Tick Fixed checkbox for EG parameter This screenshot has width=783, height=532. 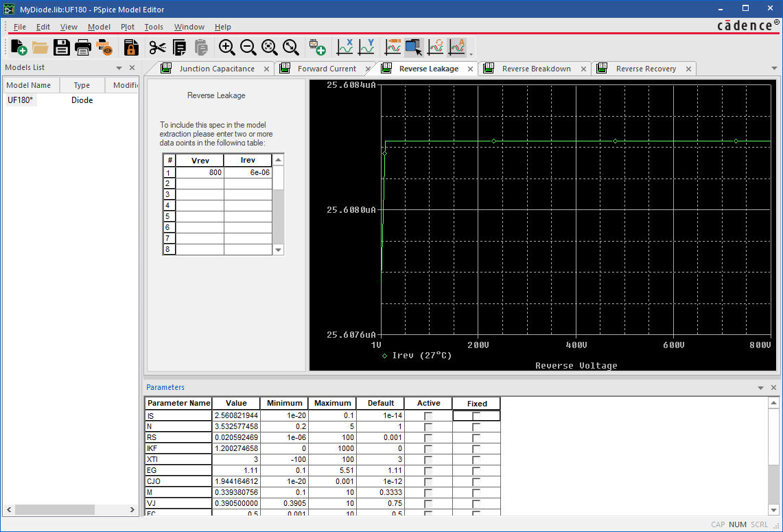476,470
